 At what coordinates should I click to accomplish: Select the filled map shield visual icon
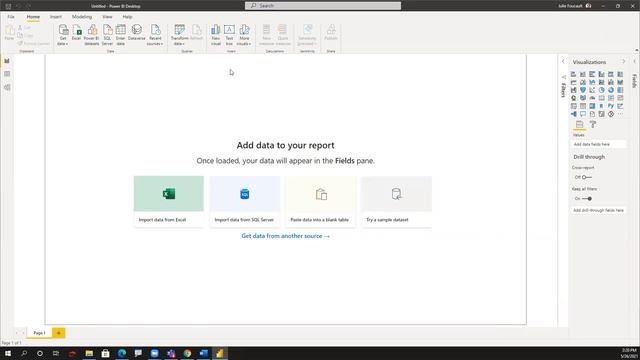click(x=583, y=90)
